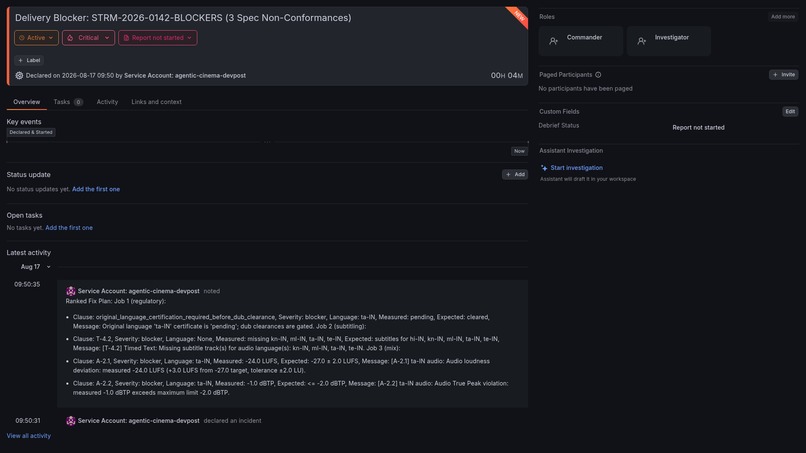
Task: Click the Declared & Started key event tag
Action: [31, 132]
